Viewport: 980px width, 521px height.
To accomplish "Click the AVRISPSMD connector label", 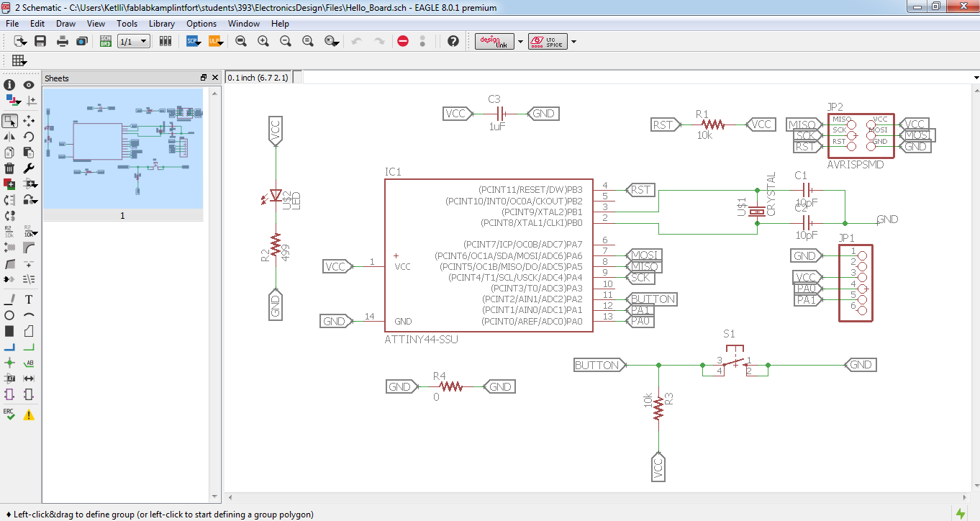I will (856, 164).
